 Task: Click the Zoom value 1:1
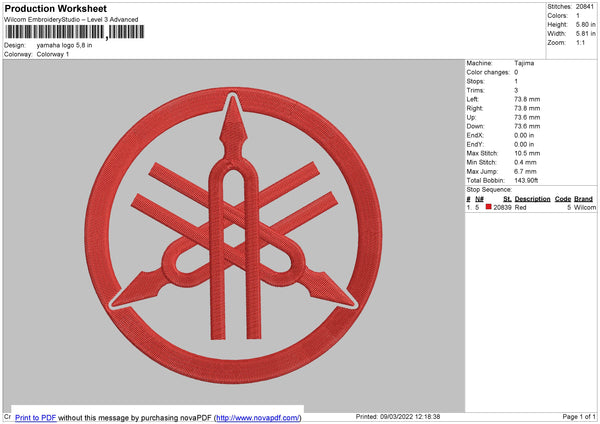click(580, 43)
